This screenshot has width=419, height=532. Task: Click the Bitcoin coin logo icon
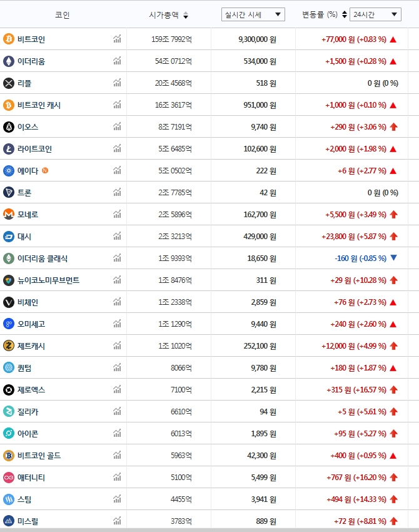click(9, 39)
